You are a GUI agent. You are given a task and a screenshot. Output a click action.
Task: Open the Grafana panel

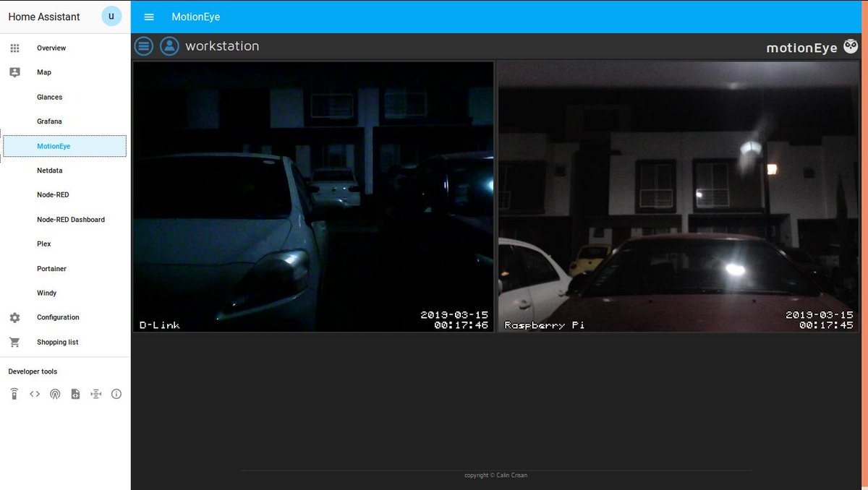click(x=65, y=121)
